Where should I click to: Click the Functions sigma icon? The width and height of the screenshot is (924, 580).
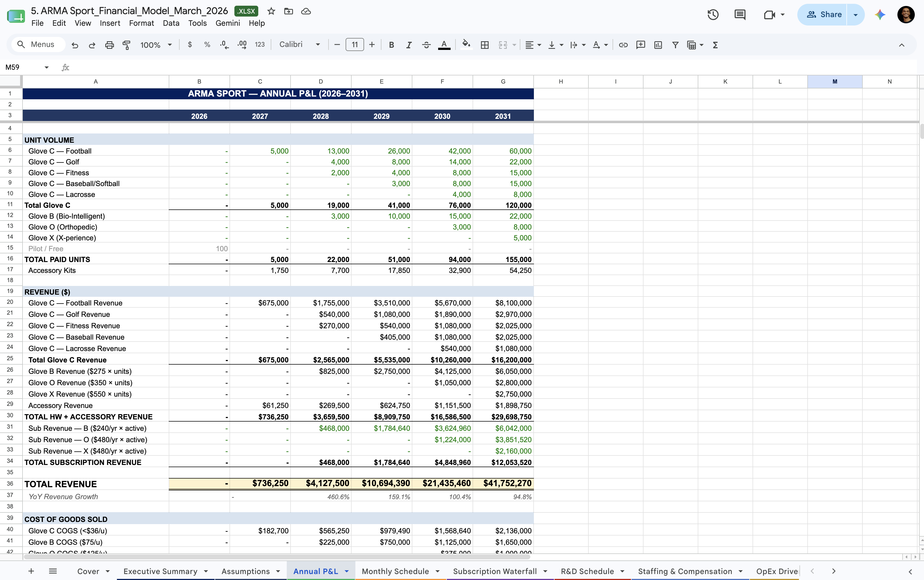(x=715, y=45)
